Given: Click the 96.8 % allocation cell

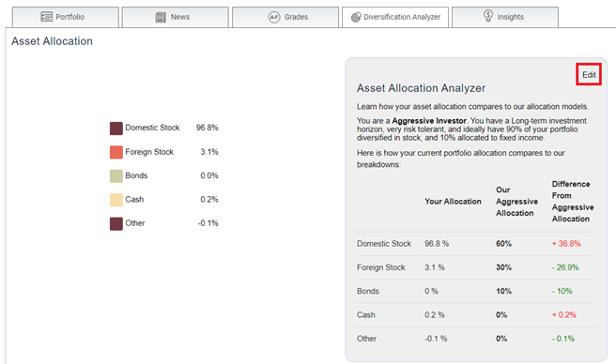Looking at the screenshot, I should pyautogui.click(x=437, y=244).
